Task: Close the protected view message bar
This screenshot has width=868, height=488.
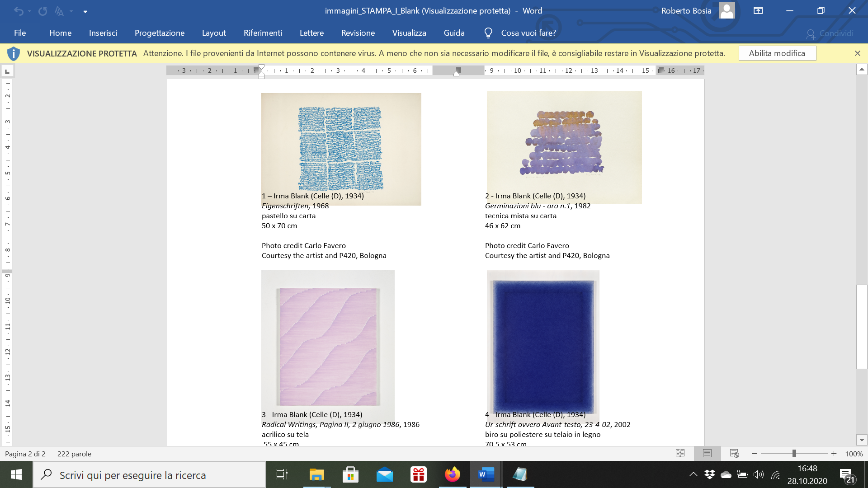Action: [x=857, y=53]
